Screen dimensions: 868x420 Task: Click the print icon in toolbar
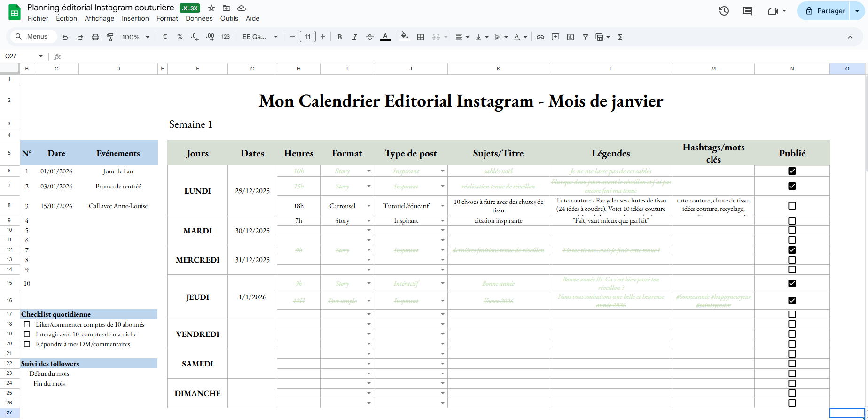point(95,37)
